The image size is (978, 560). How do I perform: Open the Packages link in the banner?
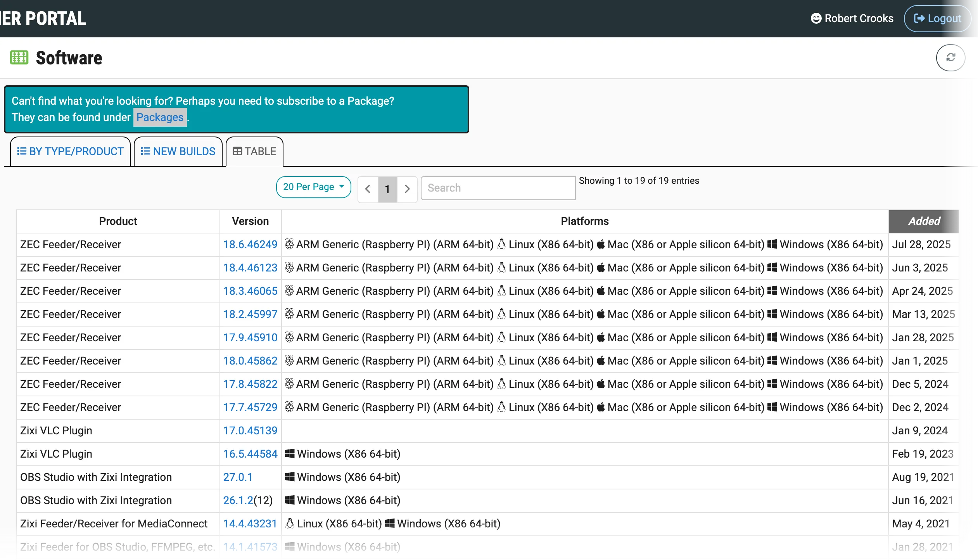click(x=160, y=117)
